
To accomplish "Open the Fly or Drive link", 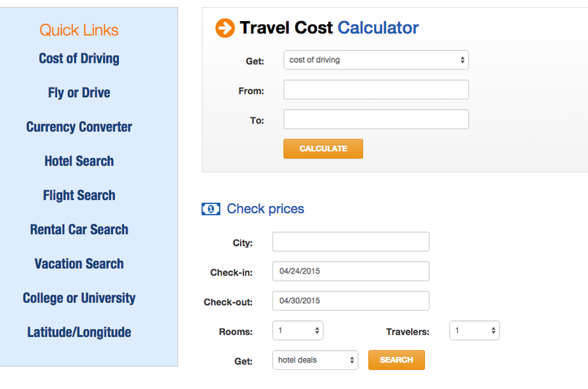I will (79, 92).
